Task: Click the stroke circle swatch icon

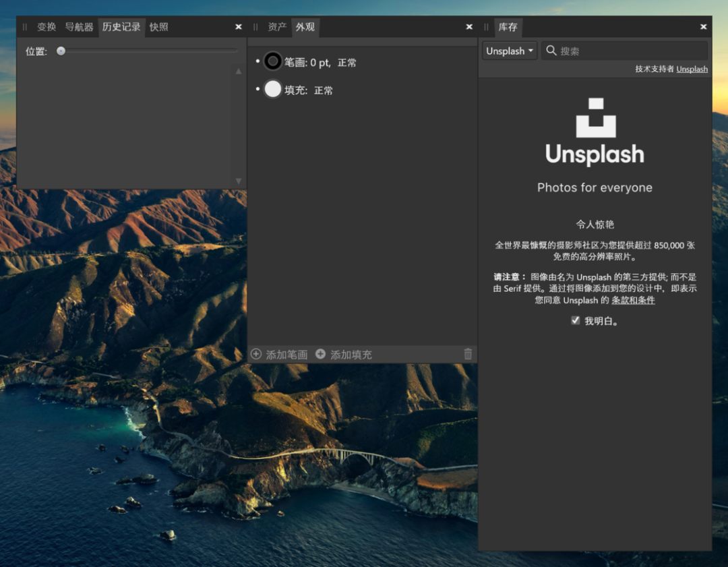Action: 272,62
